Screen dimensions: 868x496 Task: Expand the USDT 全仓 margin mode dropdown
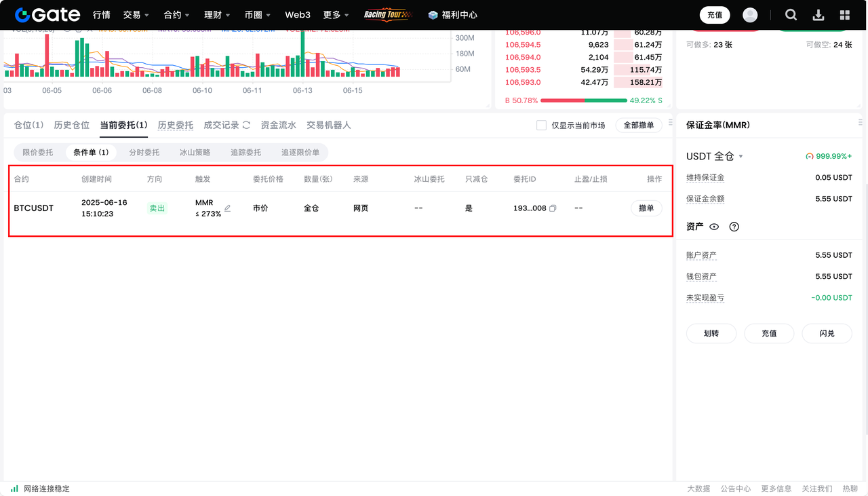[741, 157]
